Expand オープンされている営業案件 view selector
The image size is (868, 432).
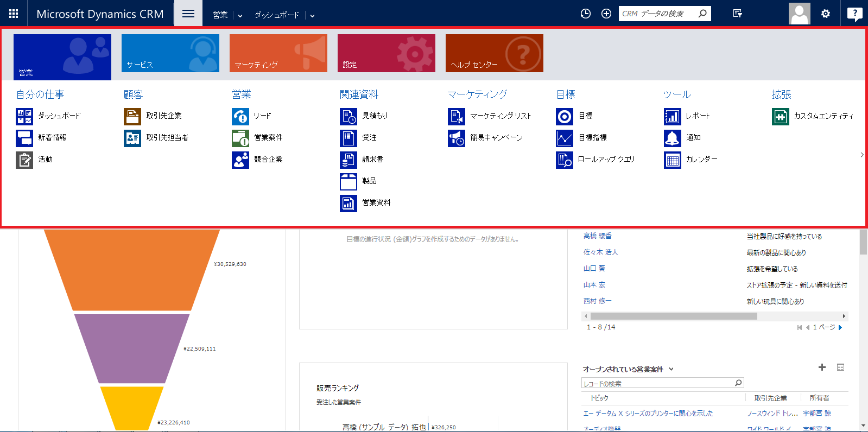671,369
